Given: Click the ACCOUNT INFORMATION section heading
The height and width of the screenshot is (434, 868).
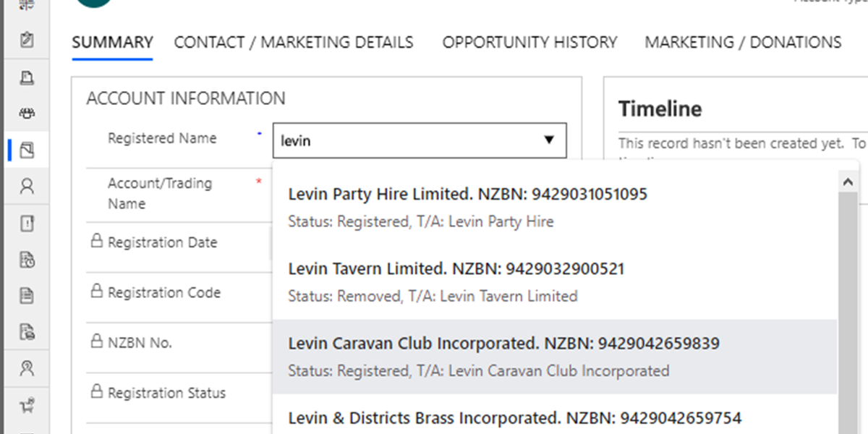Looking at the screenshot, I should [186, 98].
